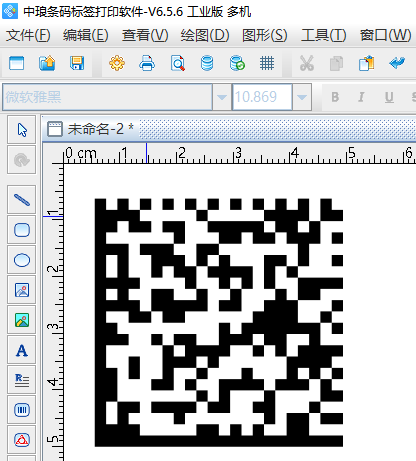This screenshot has width=416, height=461.
Task: Toggle underline formatting
Action: point(389,97)
